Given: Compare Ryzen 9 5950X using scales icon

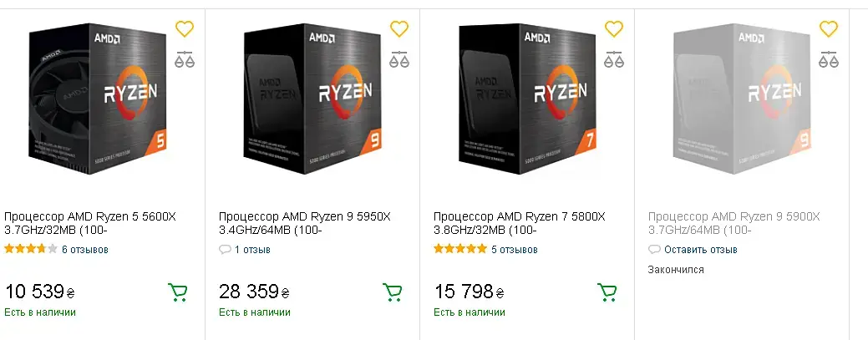Looking at the screenshot, I should coord(399,59).
